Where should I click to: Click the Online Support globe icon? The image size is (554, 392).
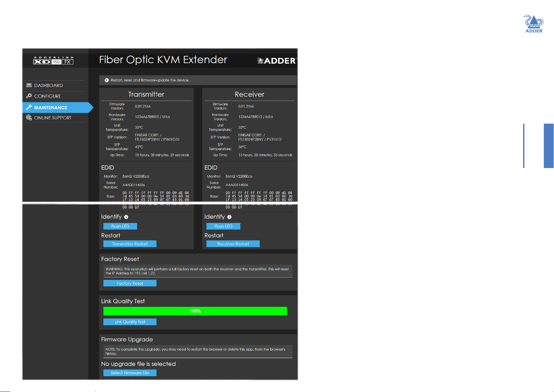[x=29, y=117]
